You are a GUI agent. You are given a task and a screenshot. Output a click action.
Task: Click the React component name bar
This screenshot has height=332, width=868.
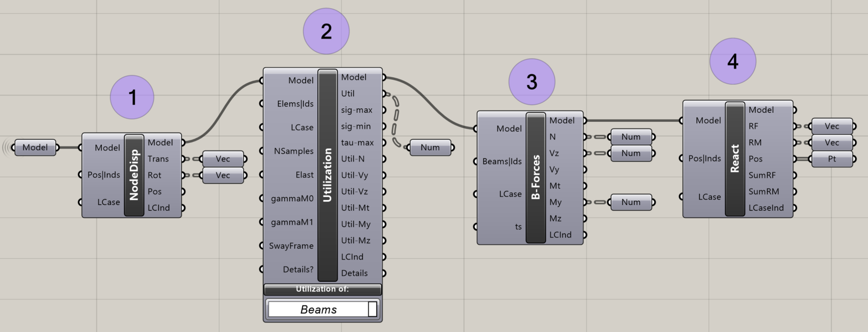735,159
